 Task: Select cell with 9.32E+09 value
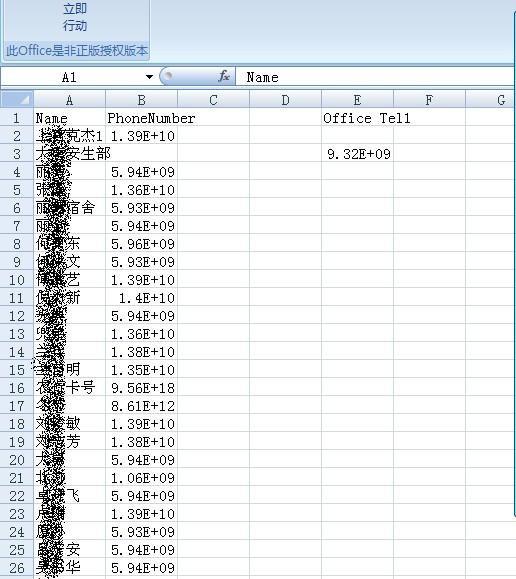(x=357, y=154)
